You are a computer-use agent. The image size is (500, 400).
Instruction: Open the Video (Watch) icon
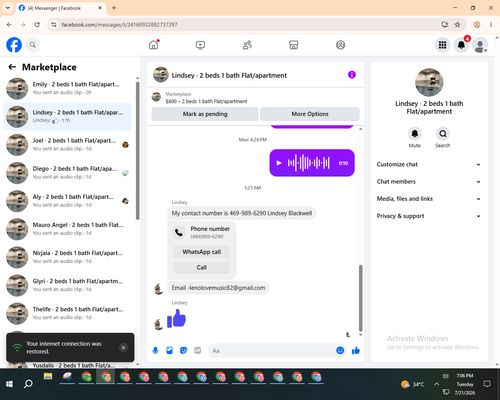200,45
